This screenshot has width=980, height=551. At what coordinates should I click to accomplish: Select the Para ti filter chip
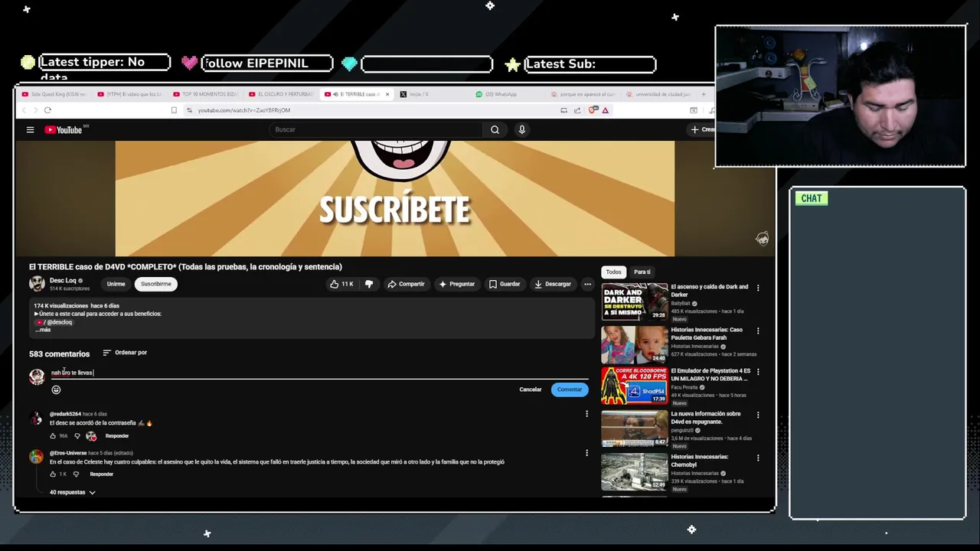coord(642,272)
